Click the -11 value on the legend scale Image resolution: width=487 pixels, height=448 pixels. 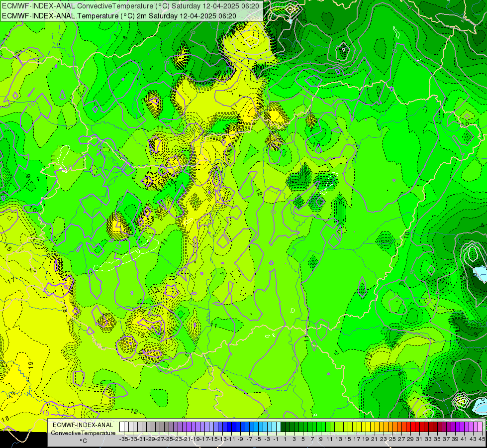click(x=231, y=439)
